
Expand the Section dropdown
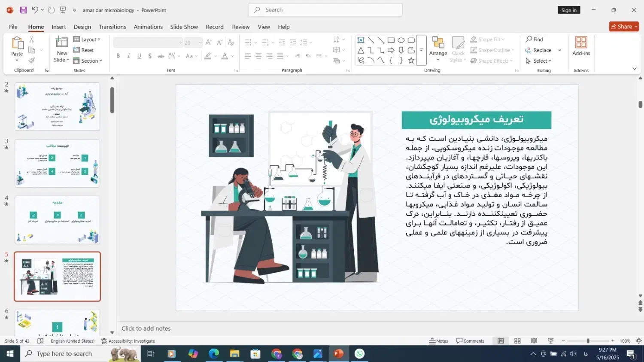(x=88, y=61)
